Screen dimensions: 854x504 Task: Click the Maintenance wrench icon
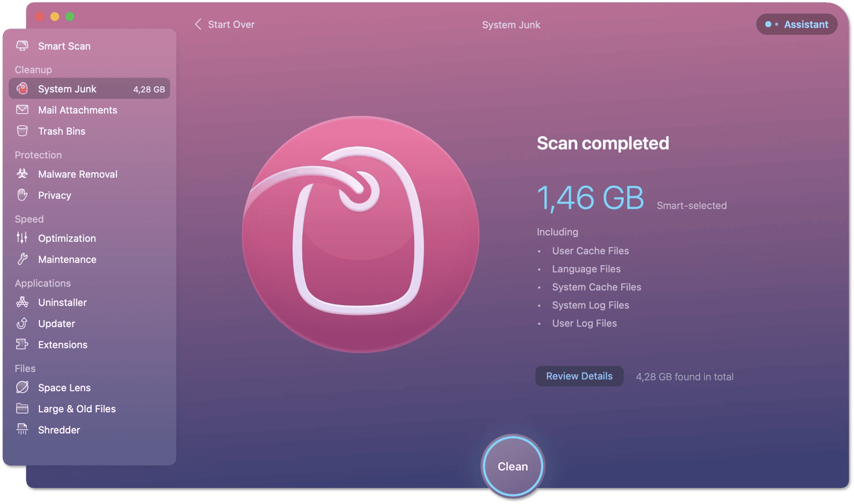point(22,259)
